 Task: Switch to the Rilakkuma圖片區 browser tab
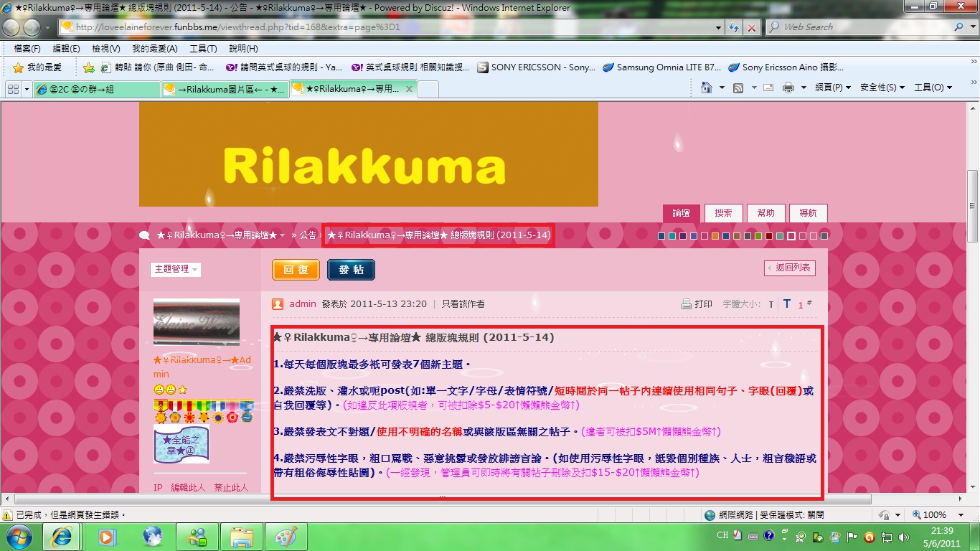[x=225, y=90]
